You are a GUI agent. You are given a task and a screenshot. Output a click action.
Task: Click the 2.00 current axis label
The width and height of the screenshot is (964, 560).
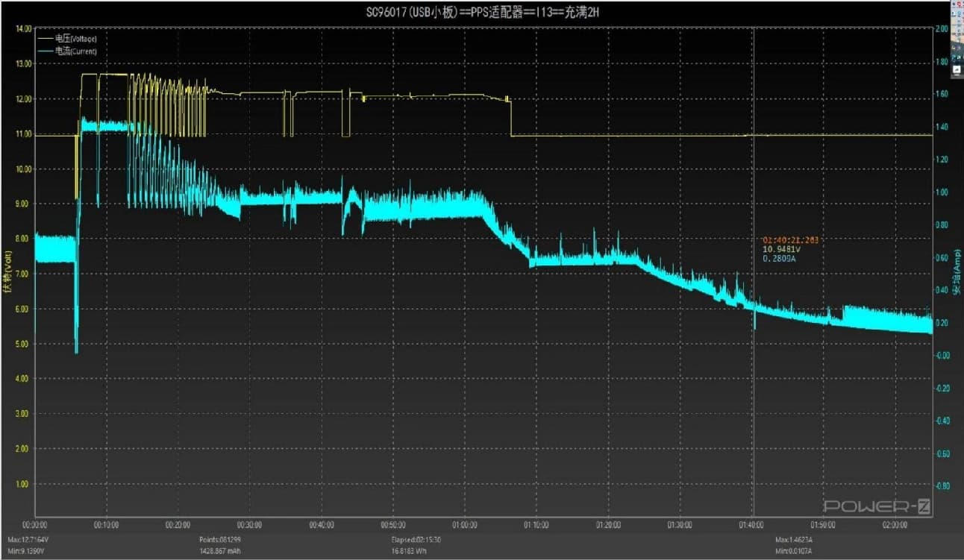pos(942,29)
